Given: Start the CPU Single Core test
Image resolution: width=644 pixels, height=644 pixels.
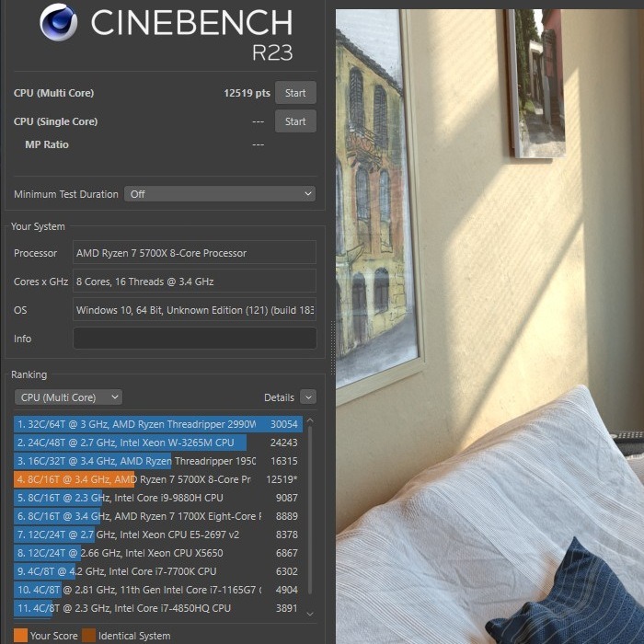Looking at the screenshot, I should coord(295,121).
